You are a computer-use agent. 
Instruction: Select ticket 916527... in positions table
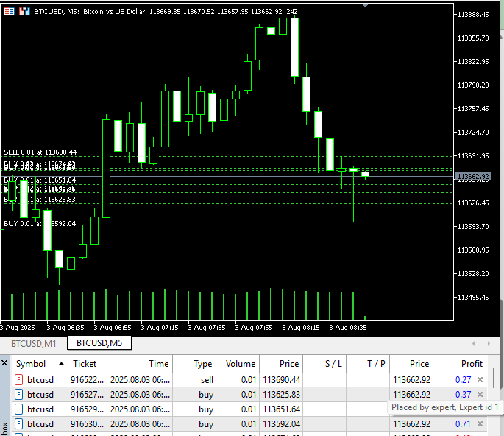[x=87, y=395]
